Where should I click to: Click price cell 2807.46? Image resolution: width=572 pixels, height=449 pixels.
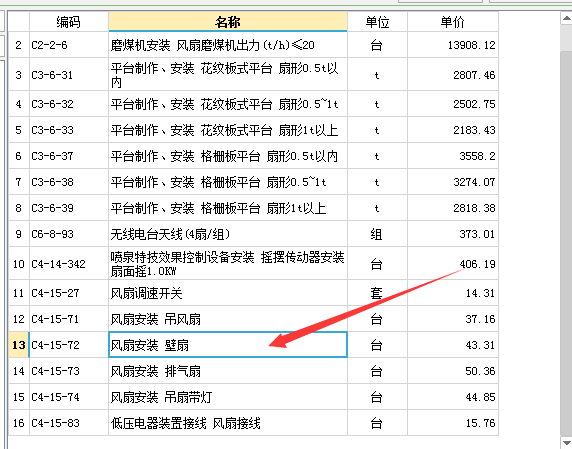453,74
